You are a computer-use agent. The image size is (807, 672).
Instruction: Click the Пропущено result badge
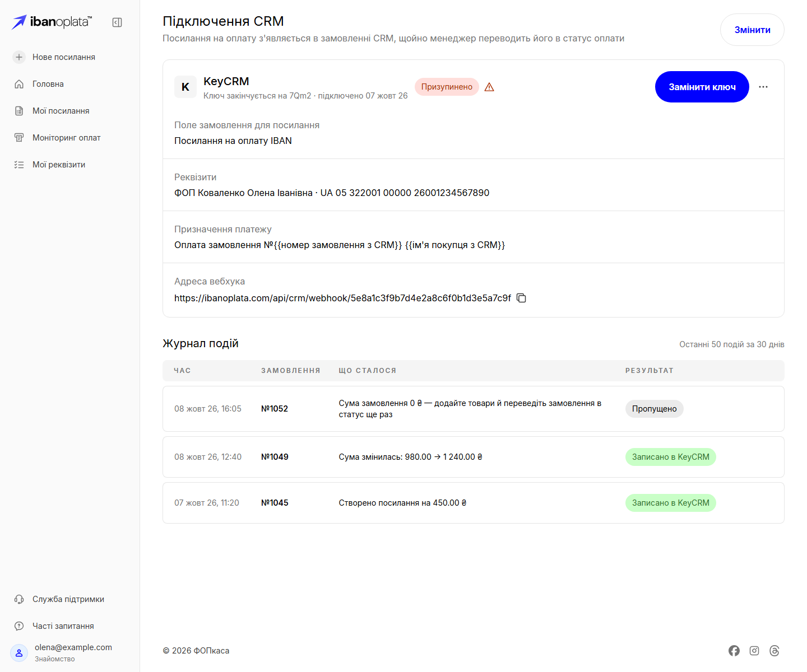(655, 409)
